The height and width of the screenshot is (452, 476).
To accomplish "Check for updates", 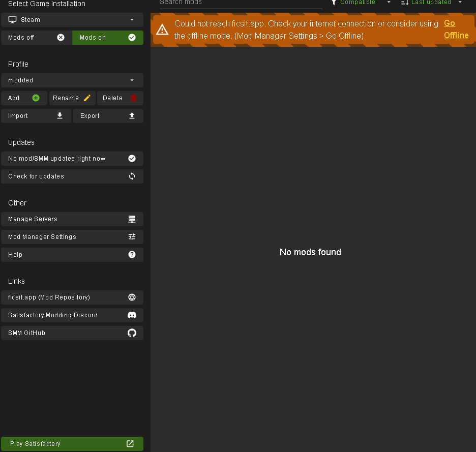I will coord(72,176).
